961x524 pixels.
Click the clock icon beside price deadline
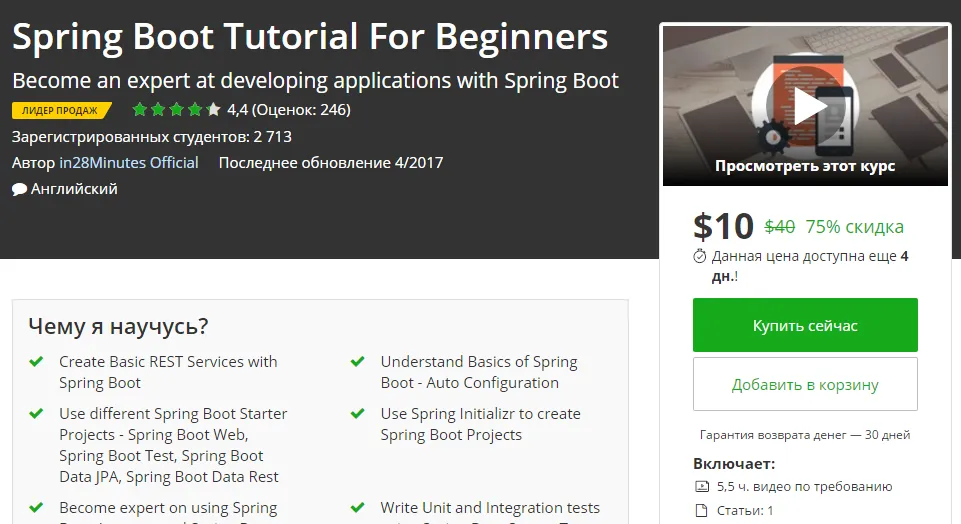(x=700, y=256)
